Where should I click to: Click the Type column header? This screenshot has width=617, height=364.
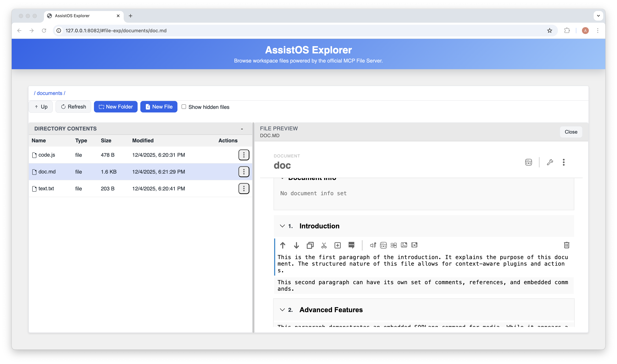tap(81, 141)
